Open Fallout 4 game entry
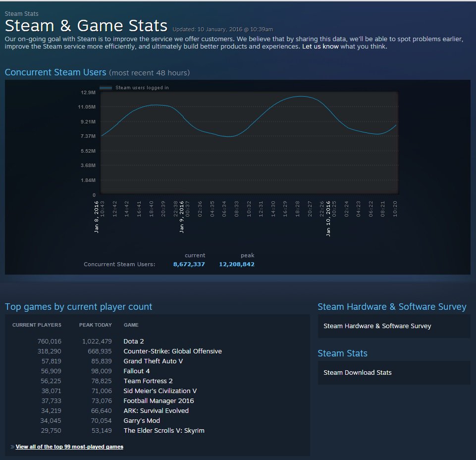The width and height of the screenshot is (476, 460). point(136,371)
